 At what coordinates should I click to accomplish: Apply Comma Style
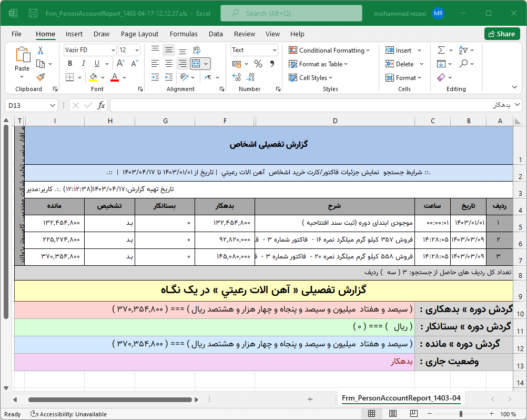[272, 64]
